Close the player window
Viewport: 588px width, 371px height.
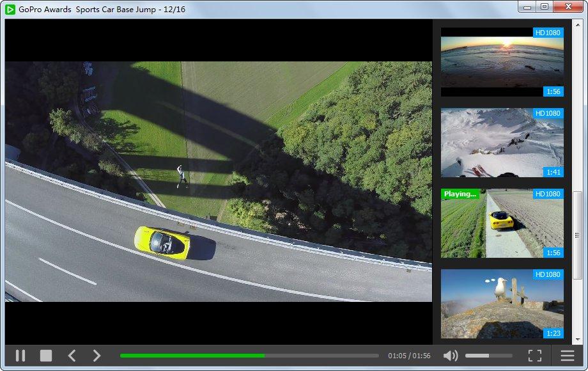pyautogui.click(x=568, y=7)
